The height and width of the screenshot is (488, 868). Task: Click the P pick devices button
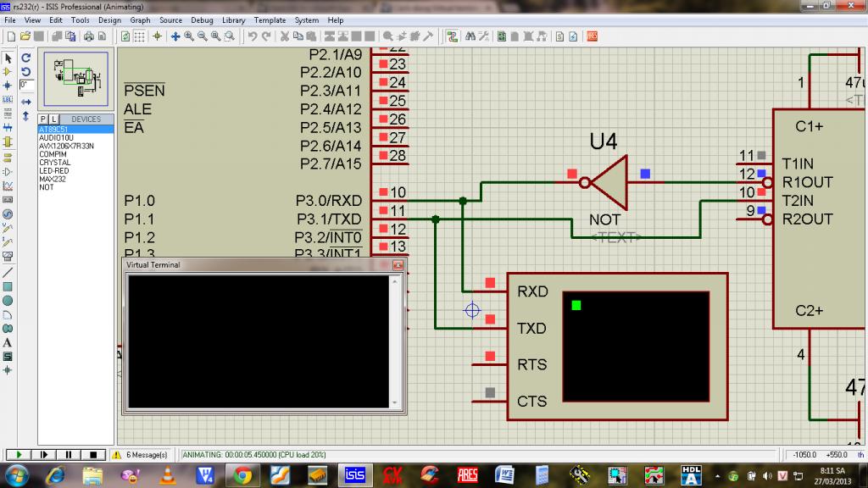43,119
